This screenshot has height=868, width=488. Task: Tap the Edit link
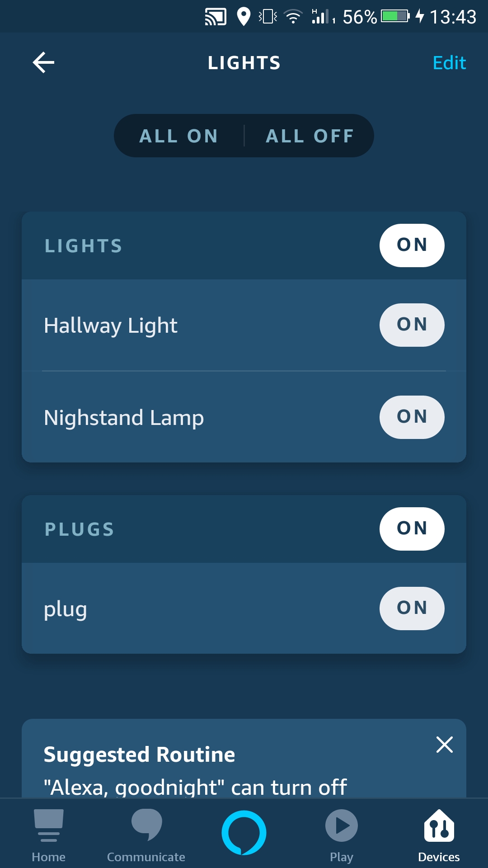coord(449,63)
